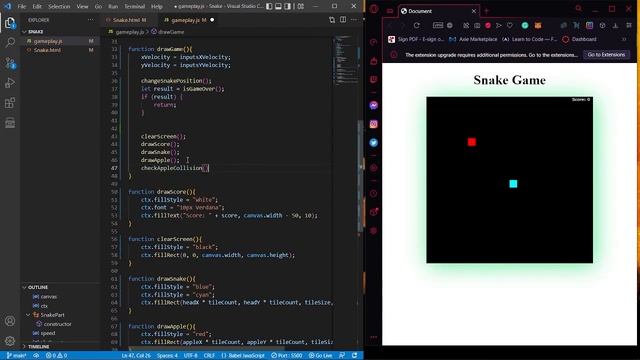Split the VS Code editor right
Screen dimensions: 640x360
[x=343, y=20]
